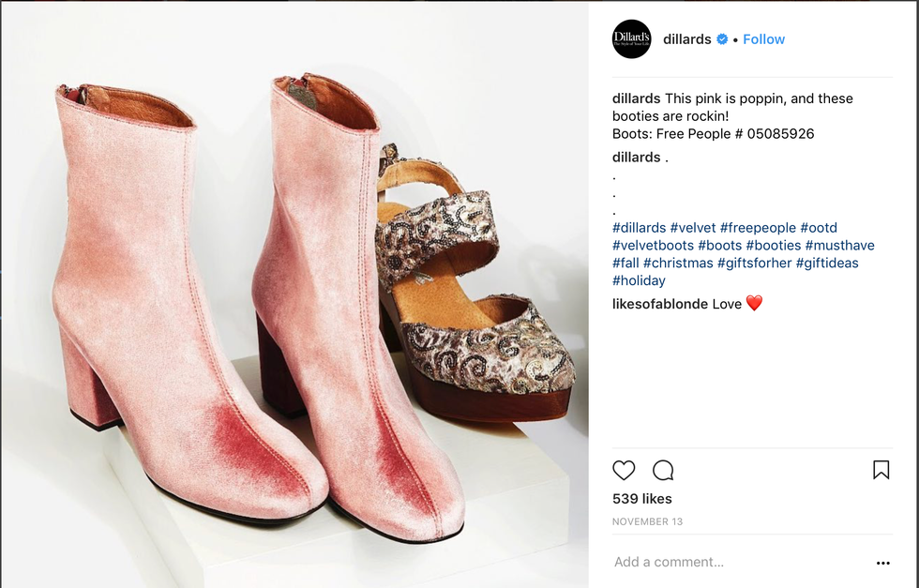Follow the dillards account
This screenshot has height=588, width=919.
pos(763,39)
